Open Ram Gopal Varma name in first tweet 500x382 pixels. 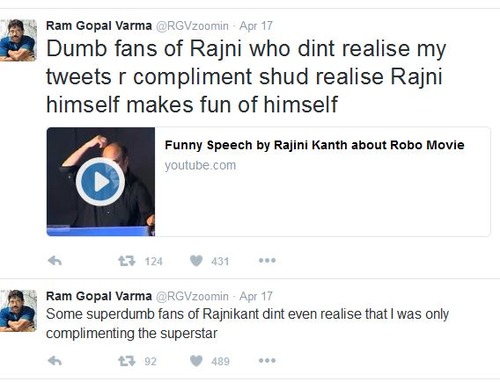pos(99,26)
